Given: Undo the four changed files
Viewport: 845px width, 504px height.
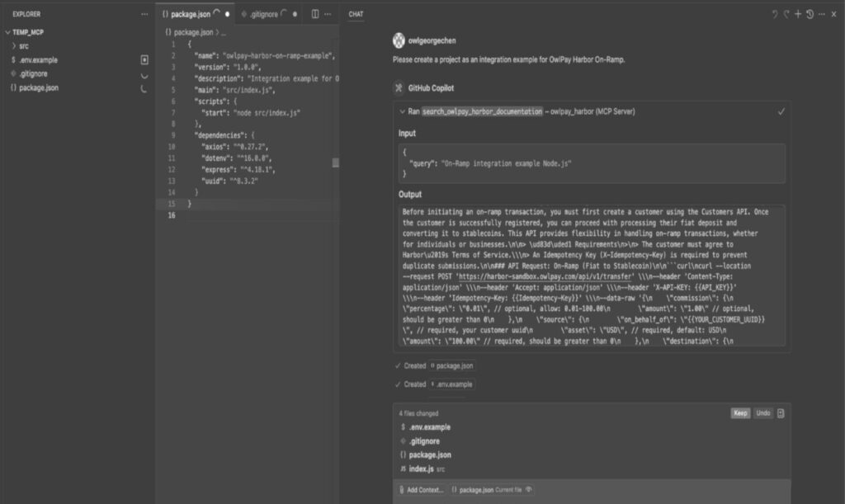Looking at the screenshot, I should pos(763,413).
